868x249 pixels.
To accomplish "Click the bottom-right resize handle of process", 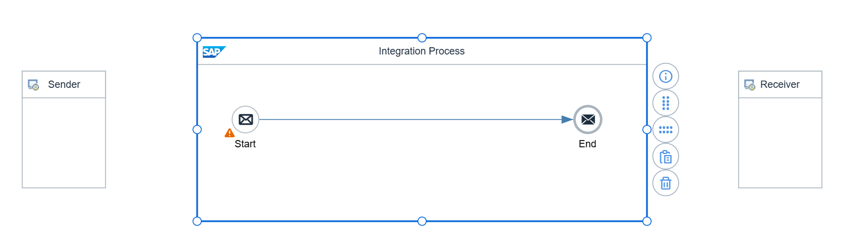I will [x=646, y=221].
